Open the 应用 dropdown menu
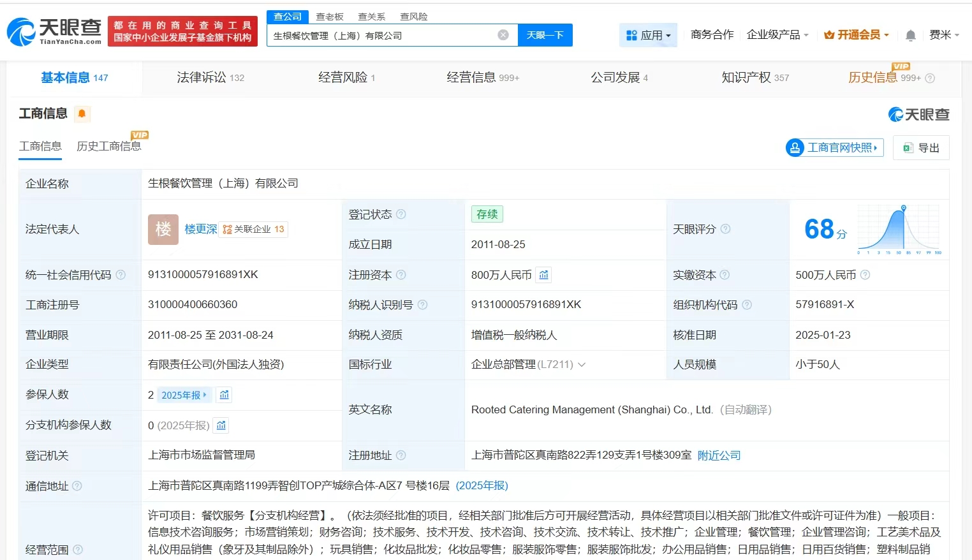The width and height of the screenshot is (972, 560). 649,35
